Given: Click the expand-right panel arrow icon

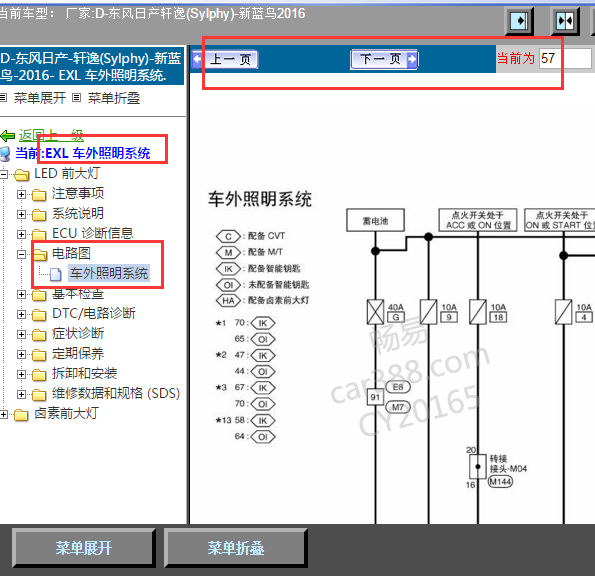Looking at the screenshot, I should pos(519,20).
